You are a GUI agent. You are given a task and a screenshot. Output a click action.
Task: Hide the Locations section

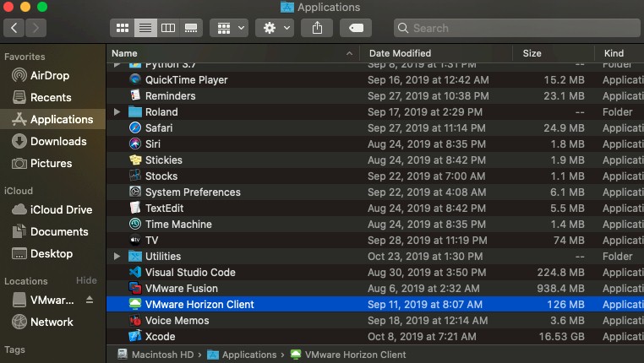click(86, 280)
